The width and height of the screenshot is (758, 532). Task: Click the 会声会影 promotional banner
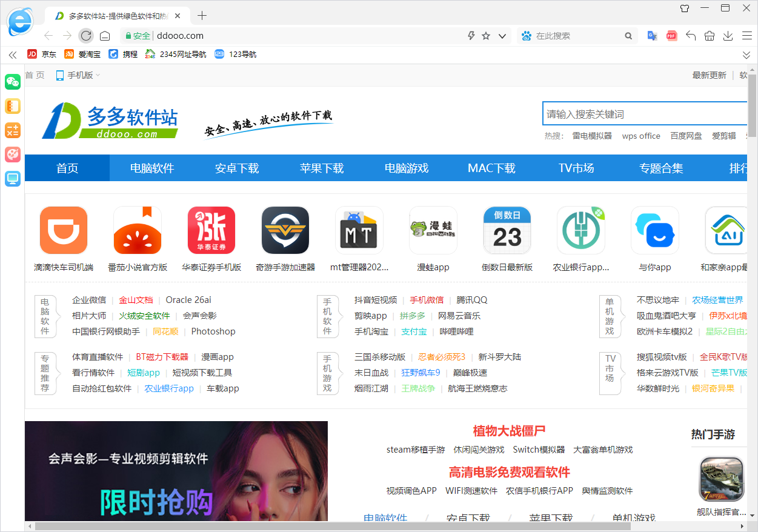[176, 471]
